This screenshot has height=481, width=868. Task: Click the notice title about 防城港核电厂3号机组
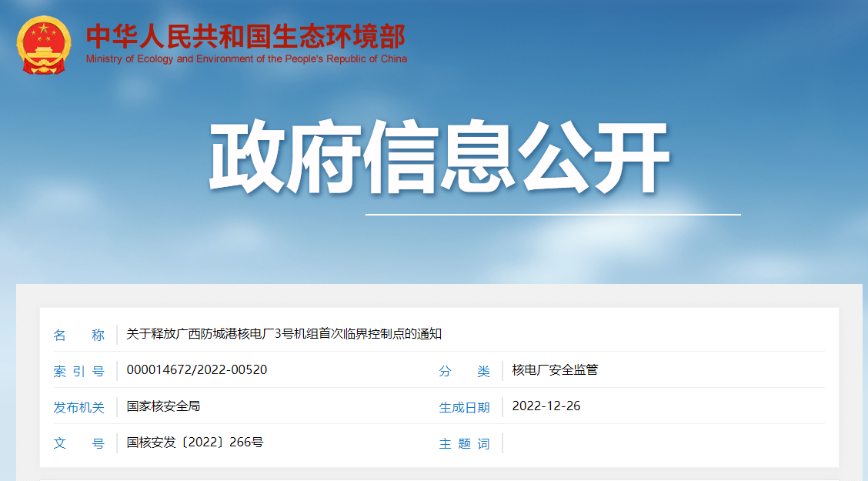click(x=284, y=334)
